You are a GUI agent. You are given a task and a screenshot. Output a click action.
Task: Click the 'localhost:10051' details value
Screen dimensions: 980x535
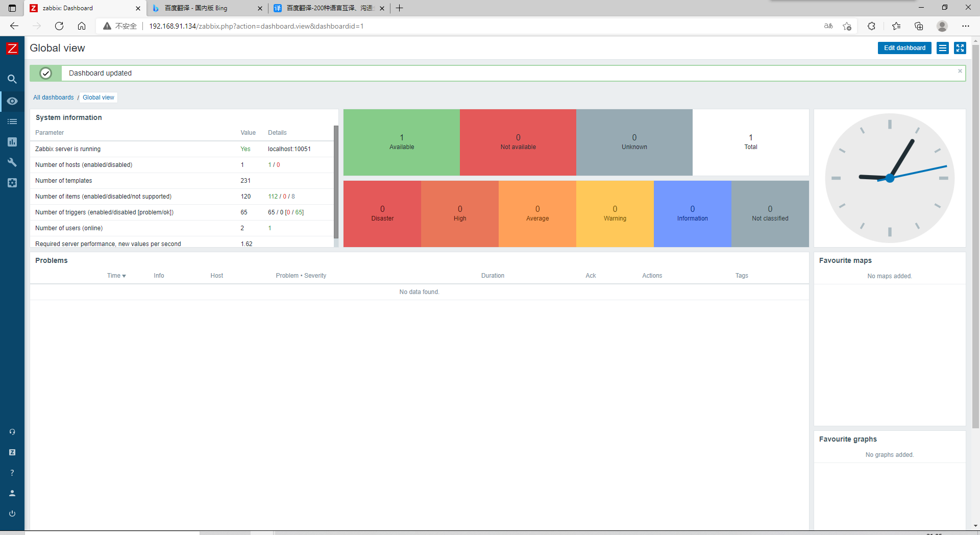point(289,149)
